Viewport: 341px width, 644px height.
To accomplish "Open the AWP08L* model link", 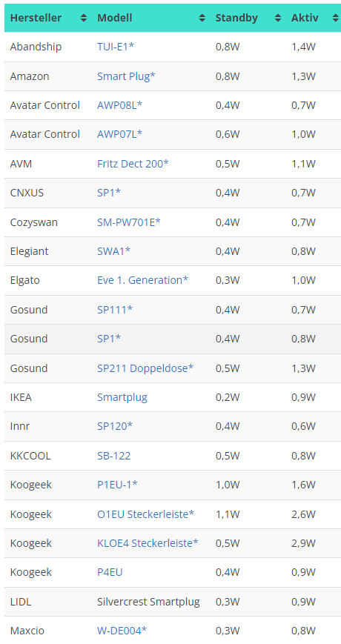I will coord(120,105).
